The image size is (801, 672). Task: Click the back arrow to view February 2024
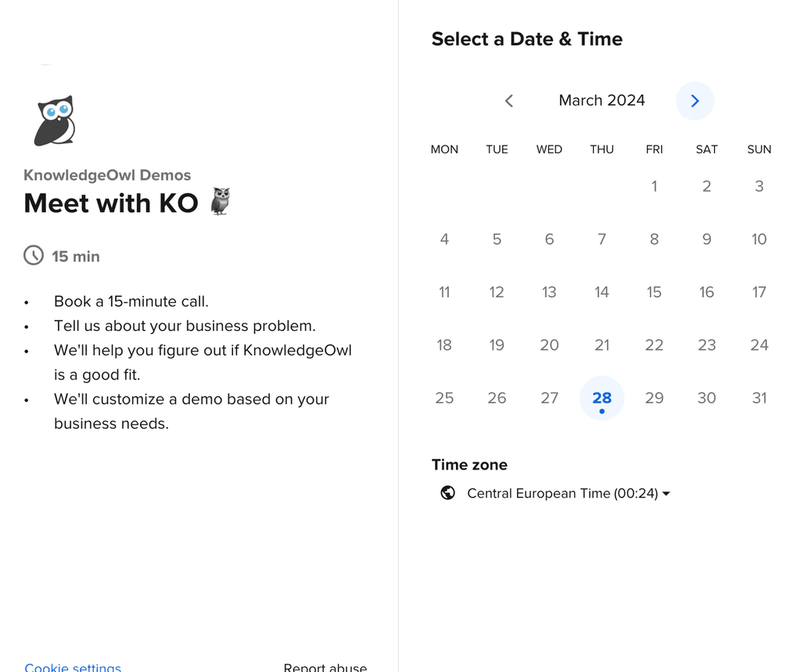[508, 100]
